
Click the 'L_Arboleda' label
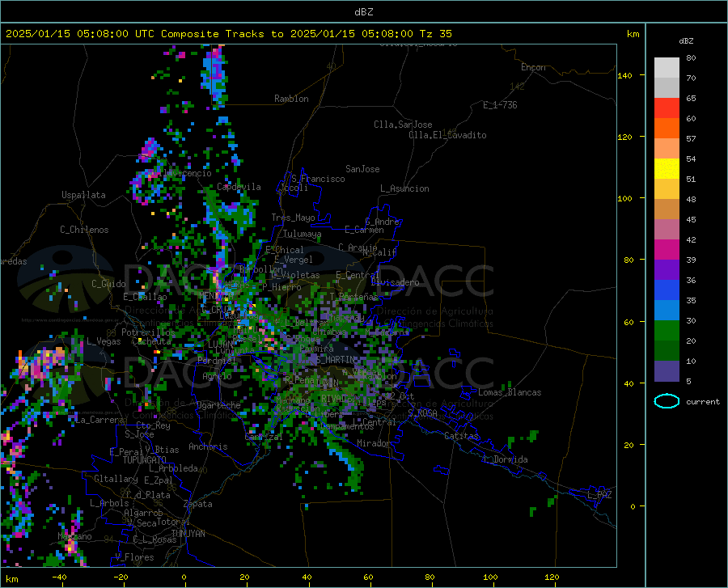[x=174, y=468]
